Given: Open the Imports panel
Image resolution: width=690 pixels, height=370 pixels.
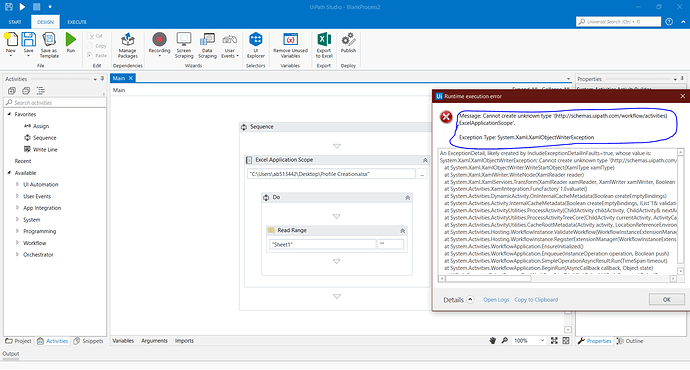Looking at the screenshot, I should 184,341.
